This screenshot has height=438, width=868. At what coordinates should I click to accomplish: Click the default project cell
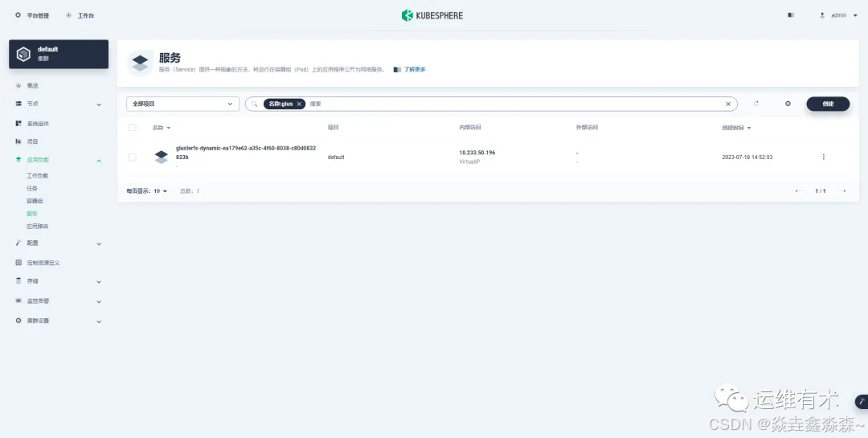tap(335, 158)
